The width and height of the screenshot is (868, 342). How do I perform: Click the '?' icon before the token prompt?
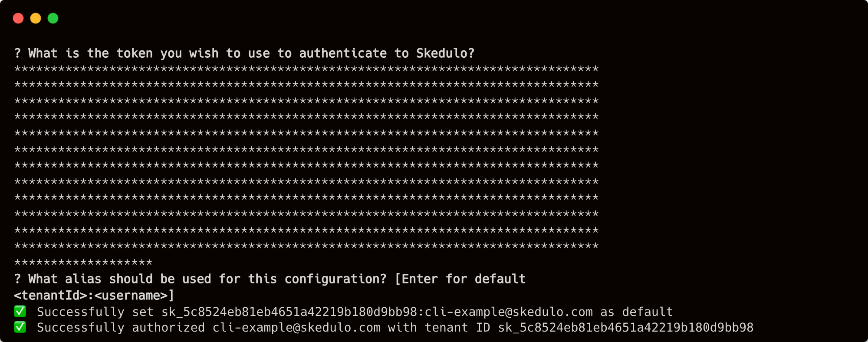[16, 53]
